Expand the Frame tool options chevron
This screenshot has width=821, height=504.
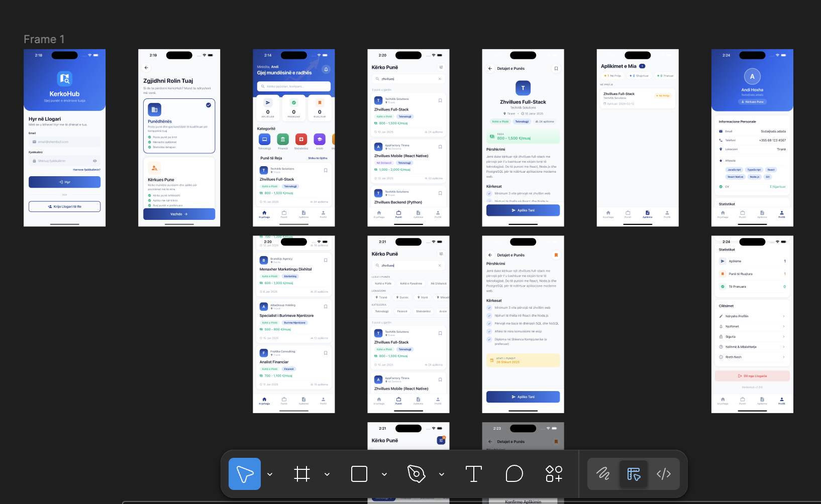point(327,474)
